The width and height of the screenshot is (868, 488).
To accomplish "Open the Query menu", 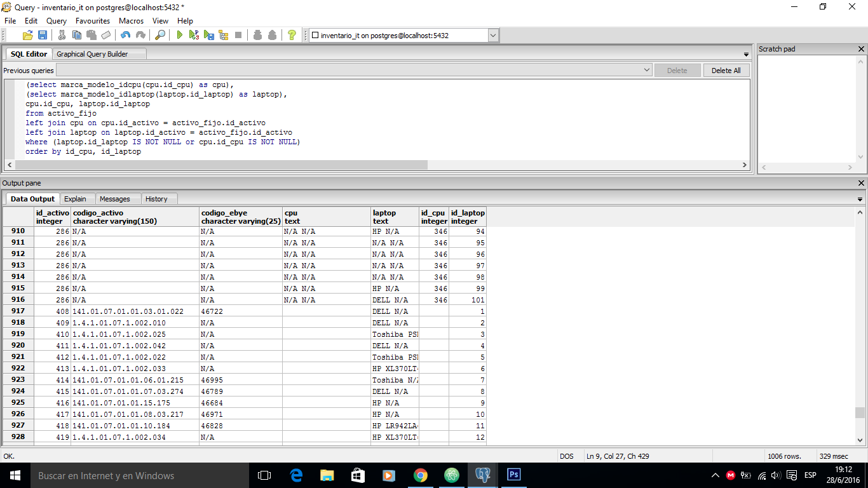I will click(57, 21).
